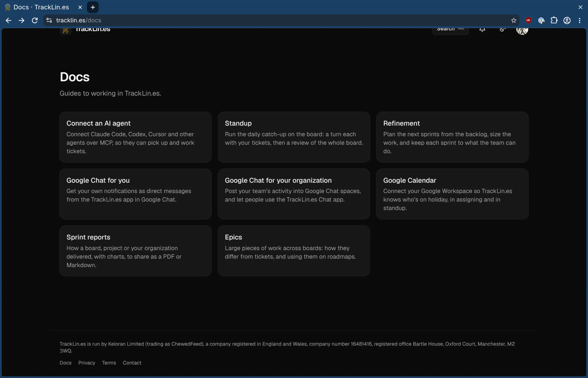Screen dimensions: 588x378
Task: Go back to the previous page
Action: point(8,20)
